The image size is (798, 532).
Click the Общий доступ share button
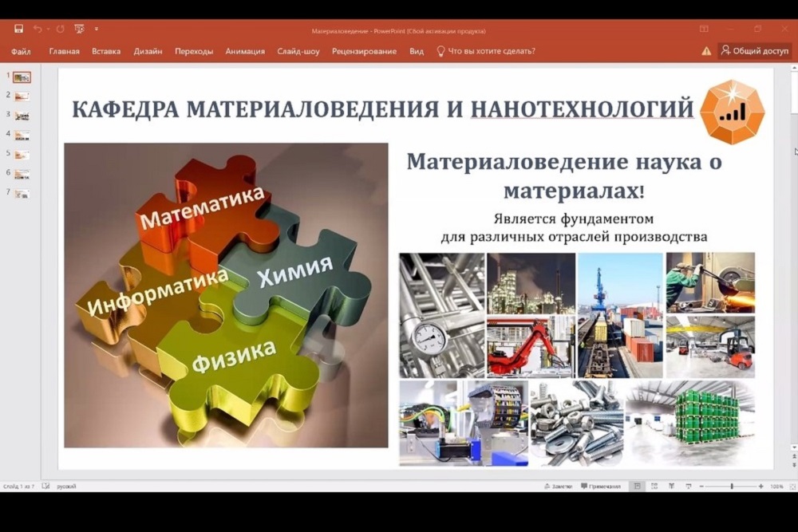click(x=754, y=50)
